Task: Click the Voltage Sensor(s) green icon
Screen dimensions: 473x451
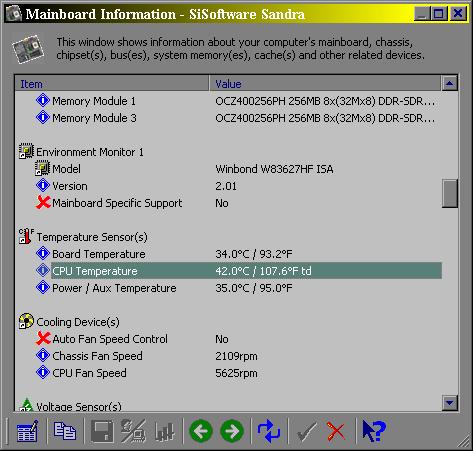Action: pos(26,404)
